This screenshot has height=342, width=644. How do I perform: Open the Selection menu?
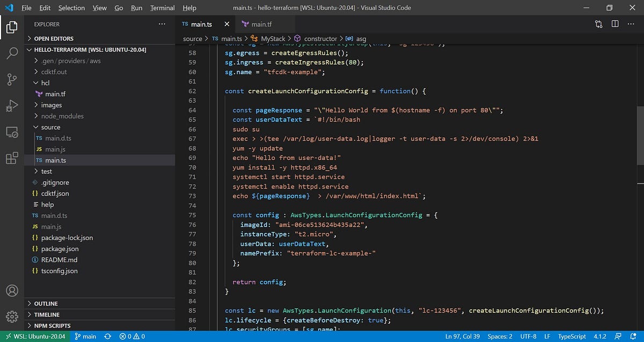(x=71, y=8)
